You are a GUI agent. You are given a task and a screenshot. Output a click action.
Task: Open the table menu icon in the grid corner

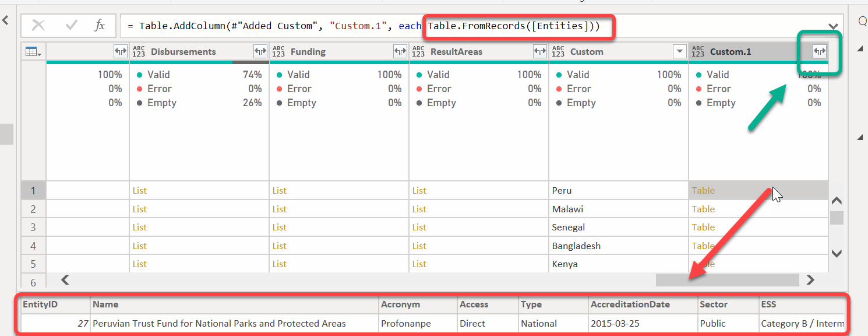pyautogui.click(x=34, y=51)
